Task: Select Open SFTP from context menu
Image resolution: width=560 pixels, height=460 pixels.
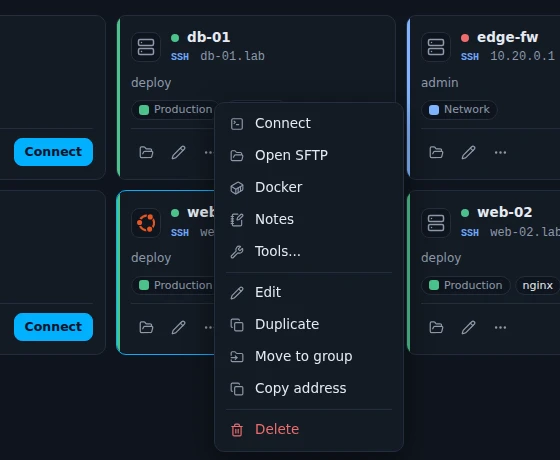Action: pyautogui.click(x=309, y=155)
